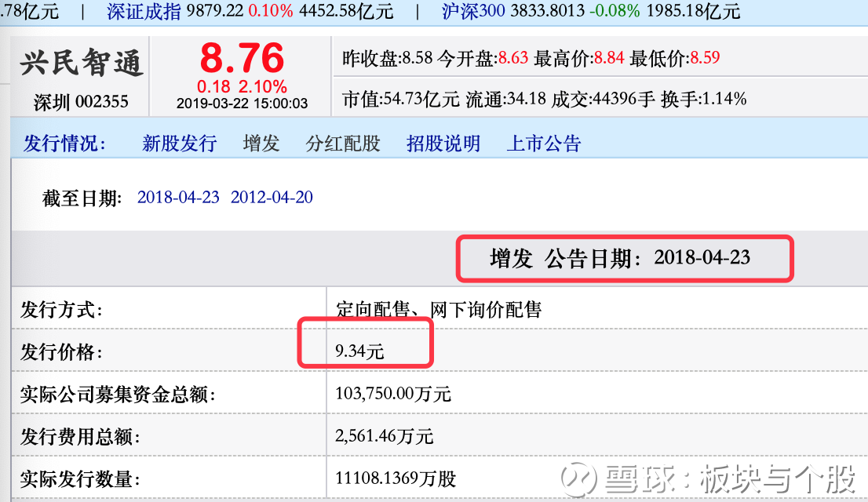This screenshot has height=502, width=868.
Task: Open the 深证成指 index link
Action: click(144, 11)
